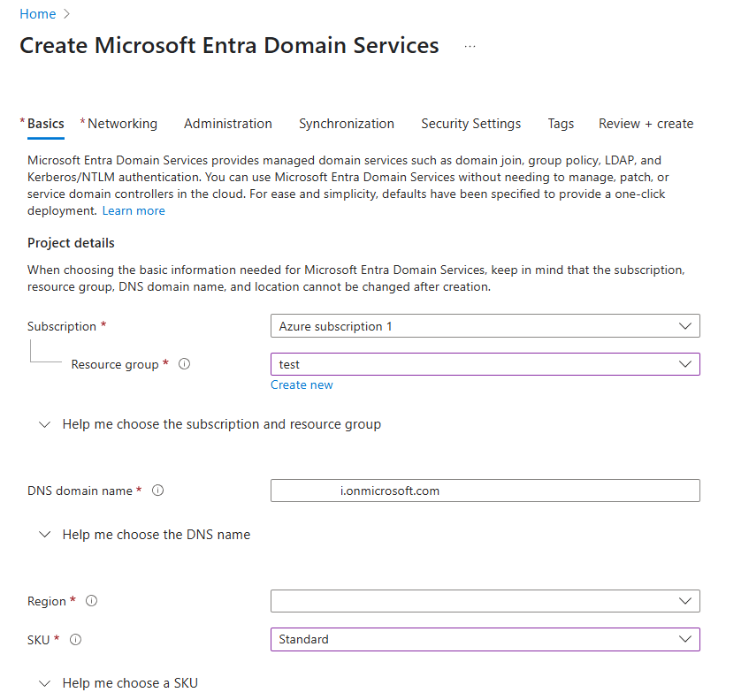
Task: Click inside the DNS domain name field
Action: [485, 491]
